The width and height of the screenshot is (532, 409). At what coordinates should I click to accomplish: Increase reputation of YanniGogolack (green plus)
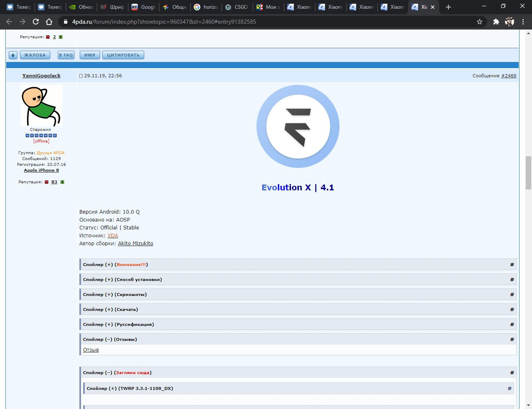tap(62, 182)
